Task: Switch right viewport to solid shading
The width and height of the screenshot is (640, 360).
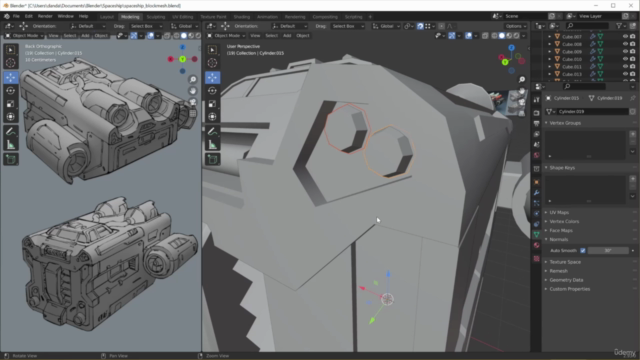Action: 502,36
